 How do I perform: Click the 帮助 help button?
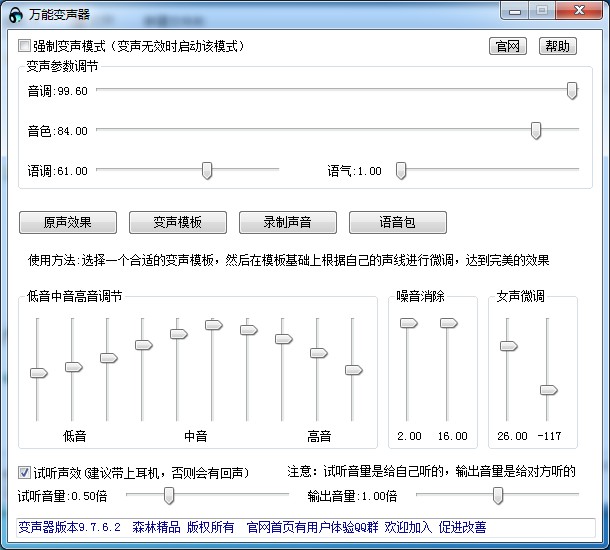point(558,46)
